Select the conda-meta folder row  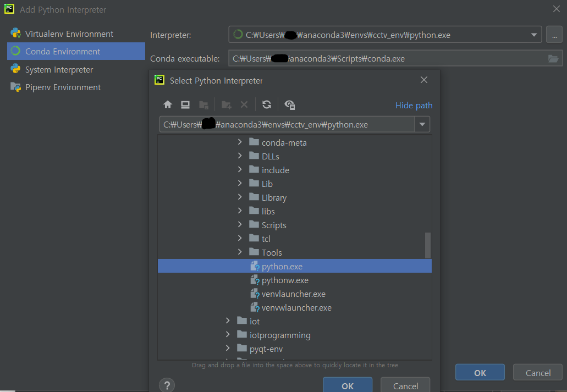295,142
